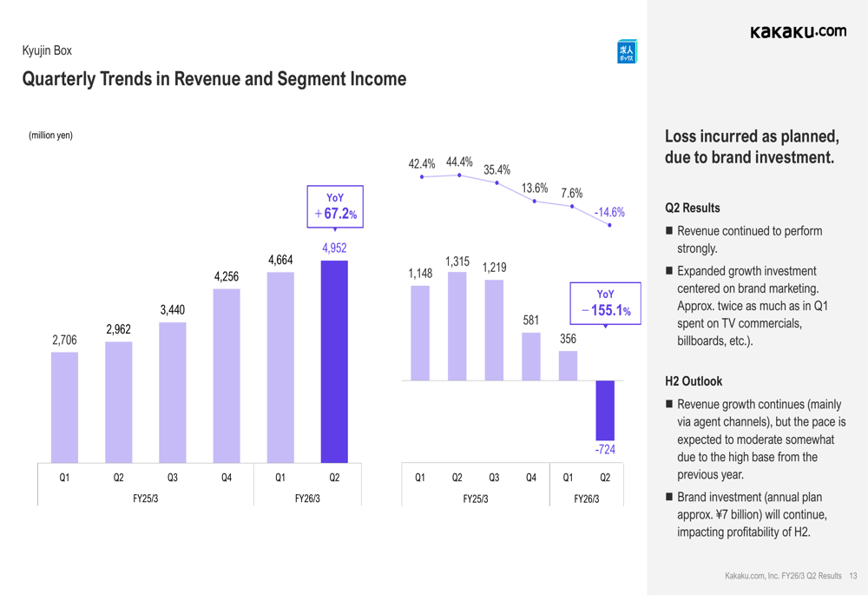Click the square bullet before "Expanded growth investment"
This screenshot has width=868, height=595.
coord(669,271)
